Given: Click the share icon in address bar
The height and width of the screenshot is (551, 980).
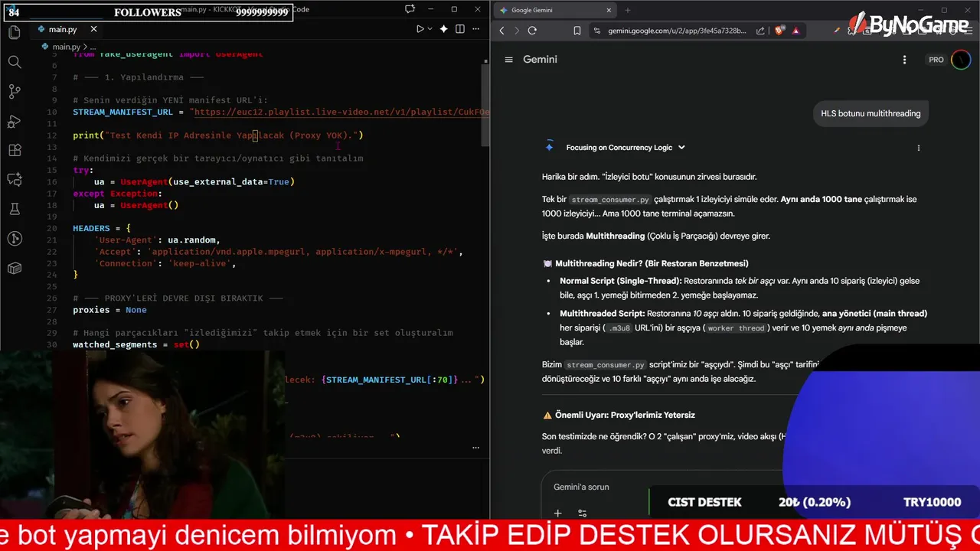Looking at the screenshot, I should pyautogui.click(x=760, y=31).
